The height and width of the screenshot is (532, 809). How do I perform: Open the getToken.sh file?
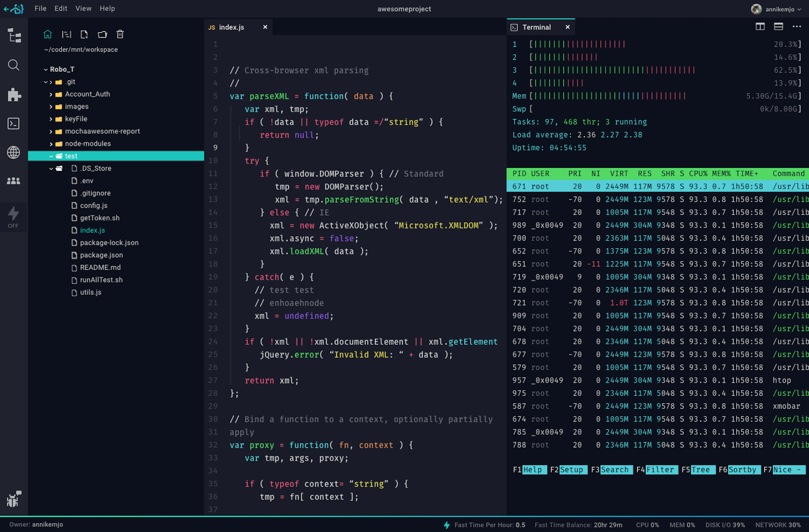100,218
